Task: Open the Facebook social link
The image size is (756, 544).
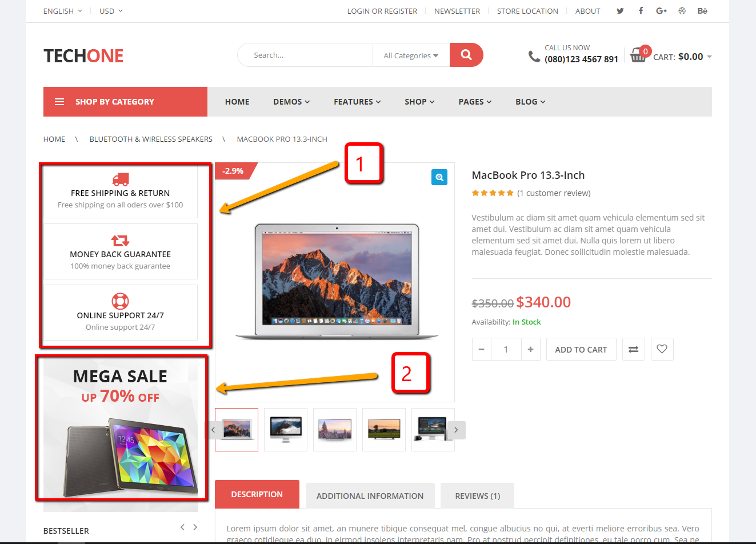Action: point(641,11)
